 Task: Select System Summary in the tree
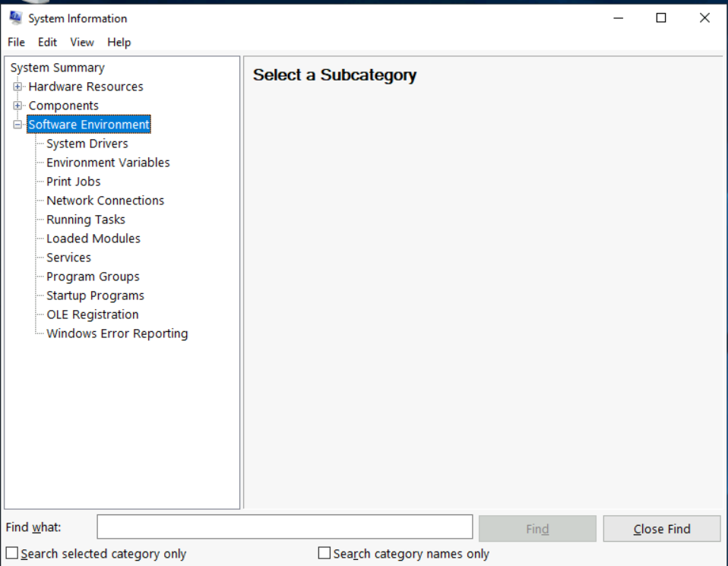[58, 68]
